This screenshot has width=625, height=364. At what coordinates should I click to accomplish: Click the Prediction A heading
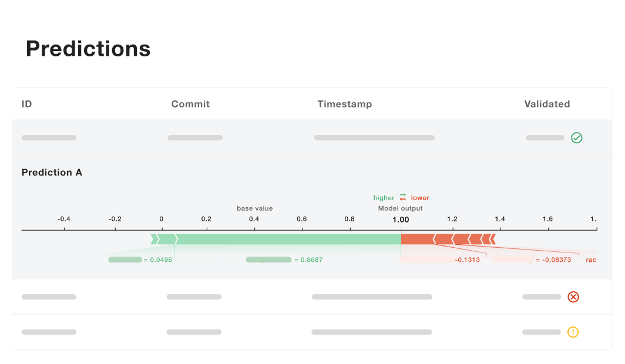click(x=52, y=173)
